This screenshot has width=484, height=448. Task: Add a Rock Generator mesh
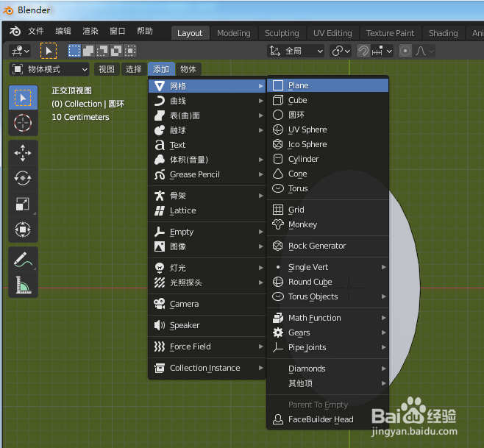pos(327,246)
